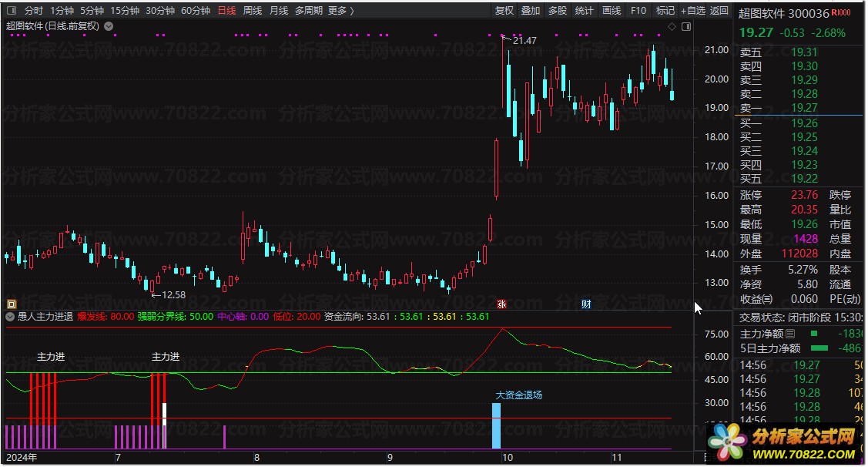Click the orange square icon in the chart's bottom-left corner
Image resolution: width=868 pixels, height=467 pixels.
pyautogui.click(x=12, y=304)
